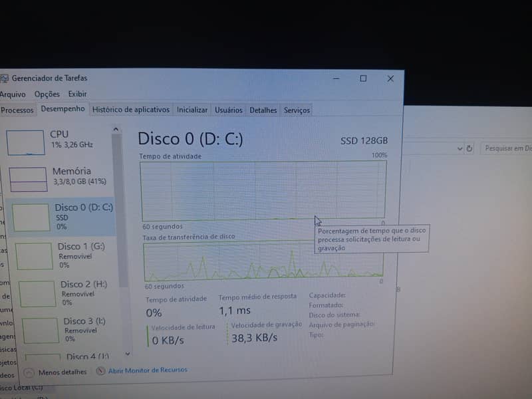Select the Desempenho tab

[63, 108]
